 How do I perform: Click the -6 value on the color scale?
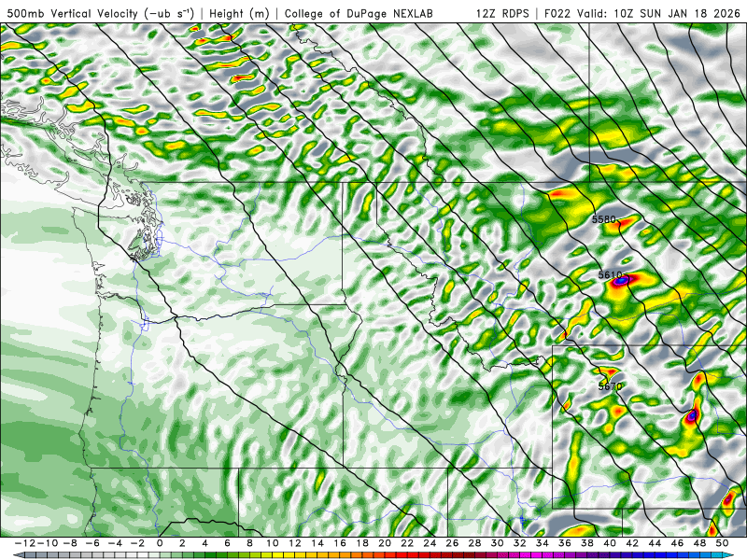click(x=92, y=543)
